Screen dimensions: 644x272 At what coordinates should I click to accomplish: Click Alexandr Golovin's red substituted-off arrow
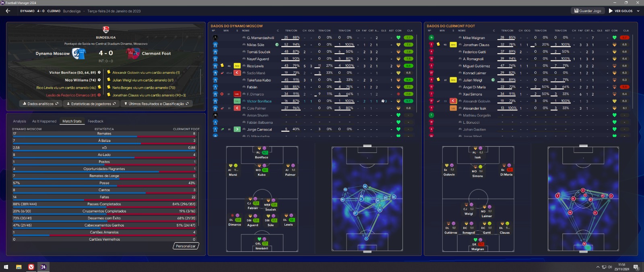pyautogui.click(x=453, y=101)
